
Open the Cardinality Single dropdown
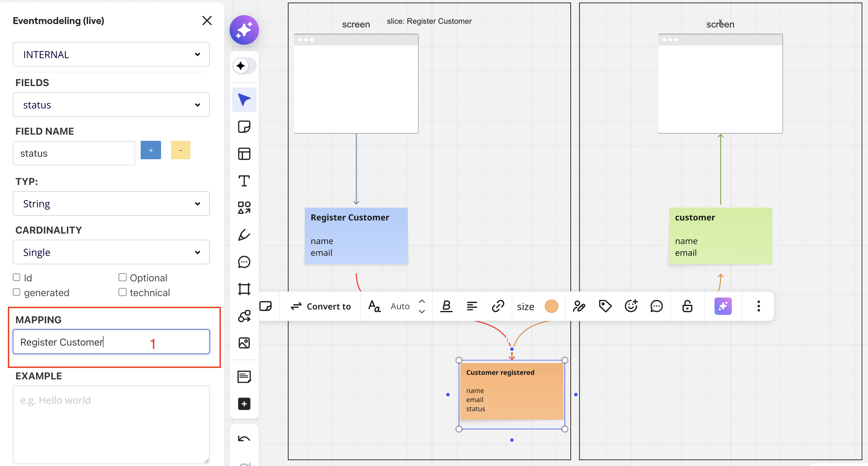(x=111, y=252)
